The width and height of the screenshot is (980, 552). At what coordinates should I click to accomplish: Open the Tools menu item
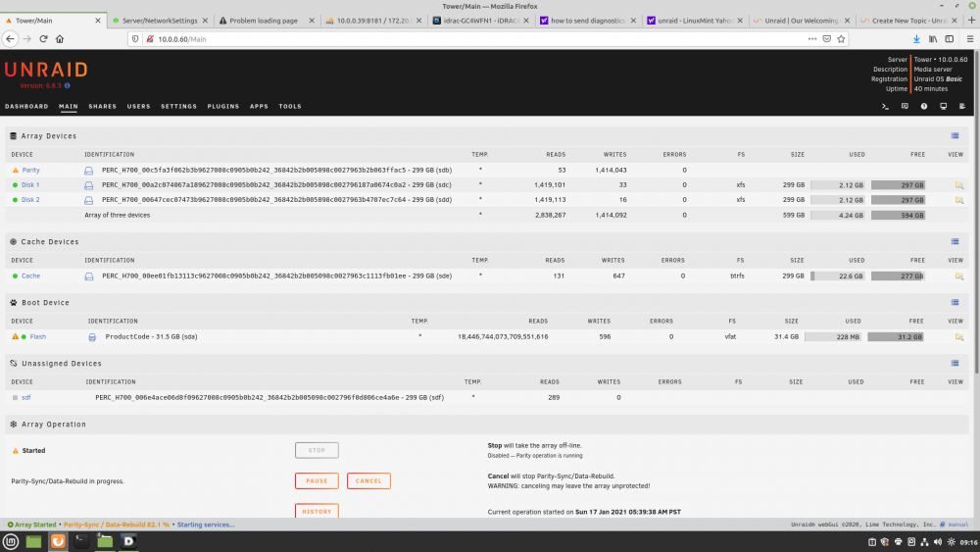pyautogui.click(x=290, y=106)
